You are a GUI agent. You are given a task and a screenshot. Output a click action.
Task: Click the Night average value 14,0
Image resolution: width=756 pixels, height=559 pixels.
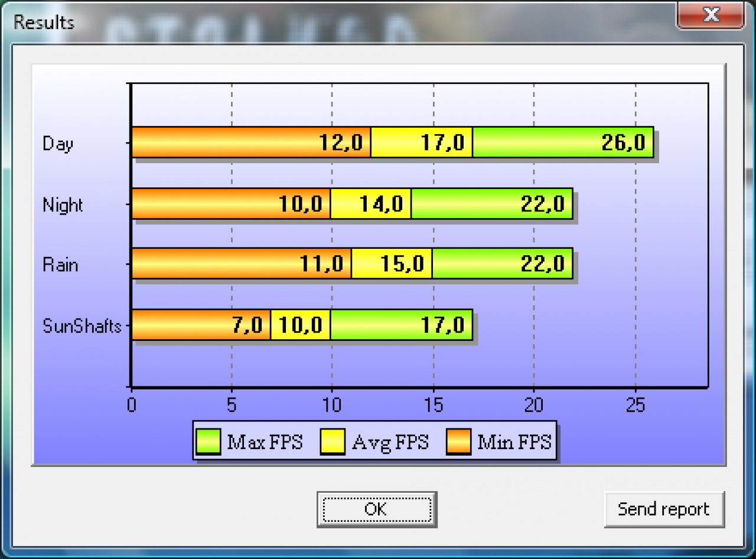(x=382, y=204)
